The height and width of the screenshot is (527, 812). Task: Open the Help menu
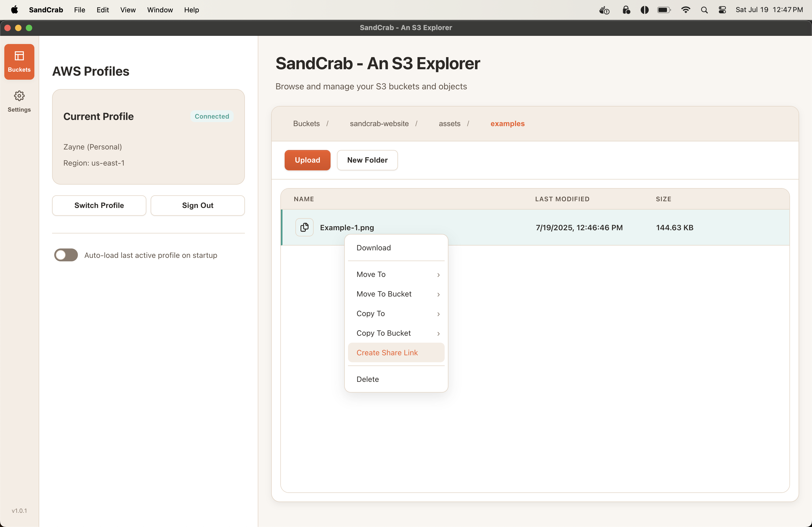[191, 10]
